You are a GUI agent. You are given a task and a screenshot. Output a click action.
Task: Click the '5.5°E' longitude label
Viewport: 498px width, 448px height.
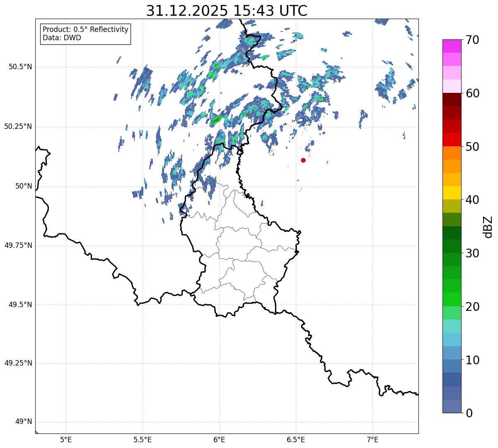tap(143, 439)
